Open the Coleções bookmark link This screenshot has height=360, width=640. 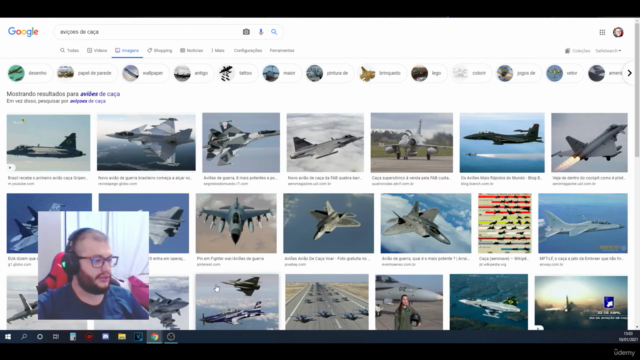click(577, 51)
